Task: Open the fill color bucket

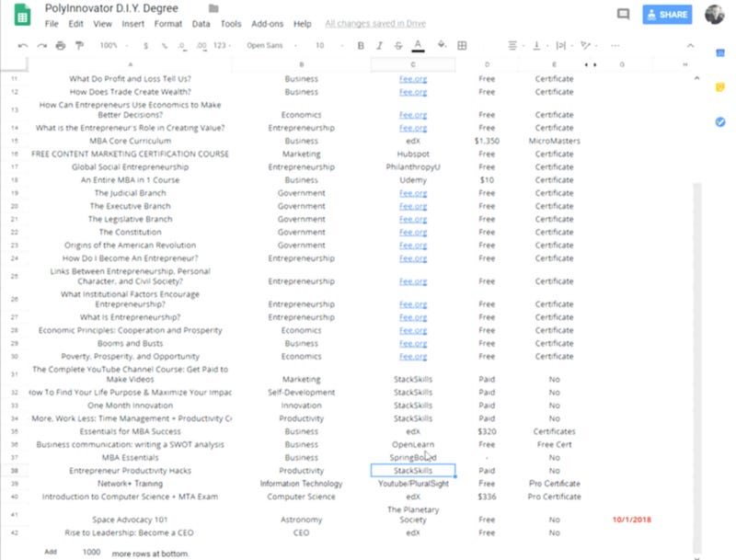Action: 442,45
